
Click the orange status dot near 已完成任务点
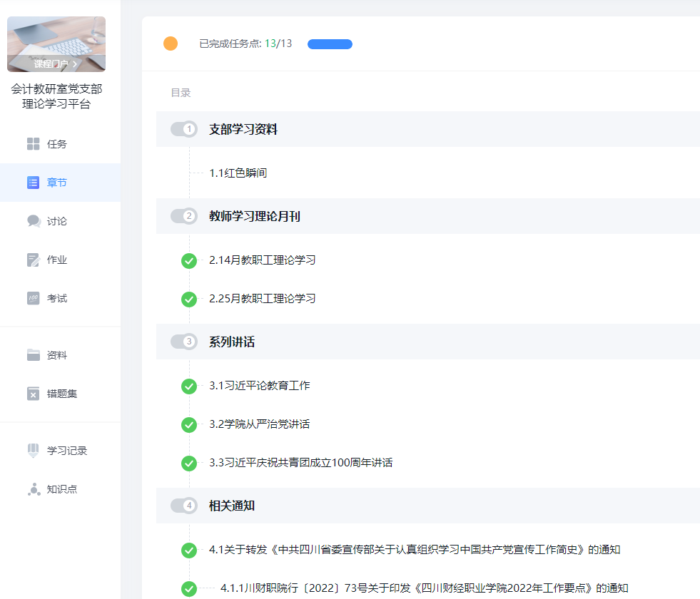(171, 43)
